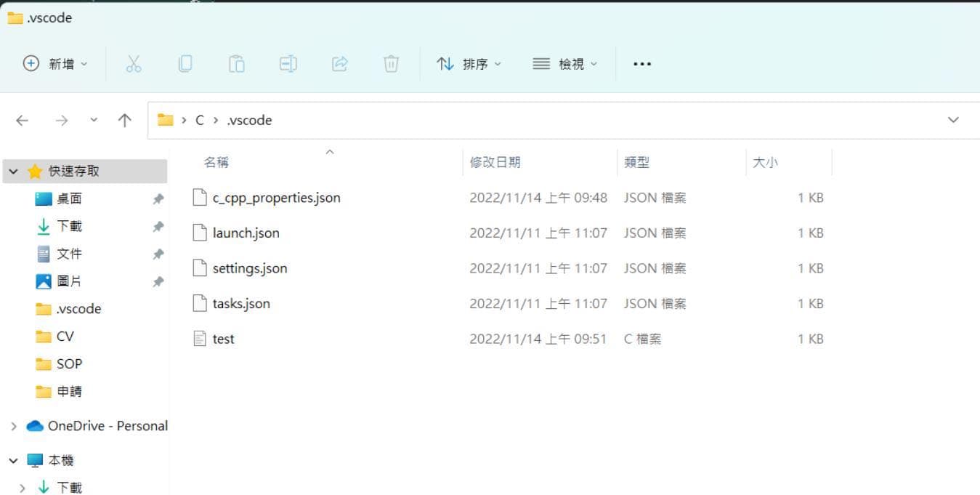Click the Share icon in the toolbar
Viewport: 980px width, 495px height.
click(x=340, y=63)
